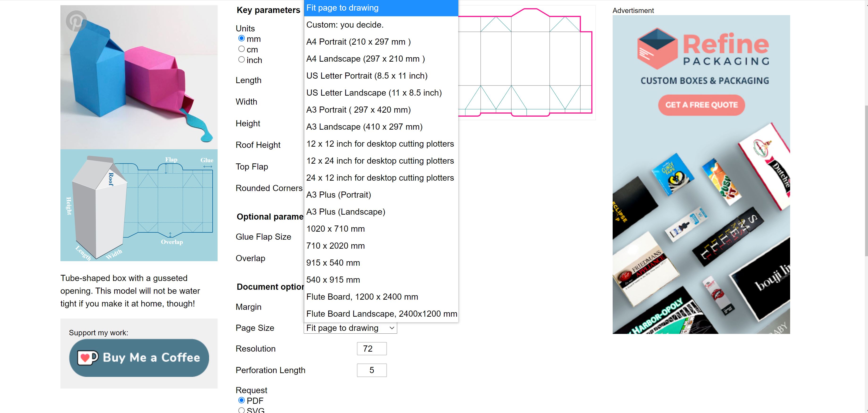This screenshot has width=868, height=413.
Task: Choose A4 Landscape (297 x 210 mm) option
Action: click(x=381, y=59)
